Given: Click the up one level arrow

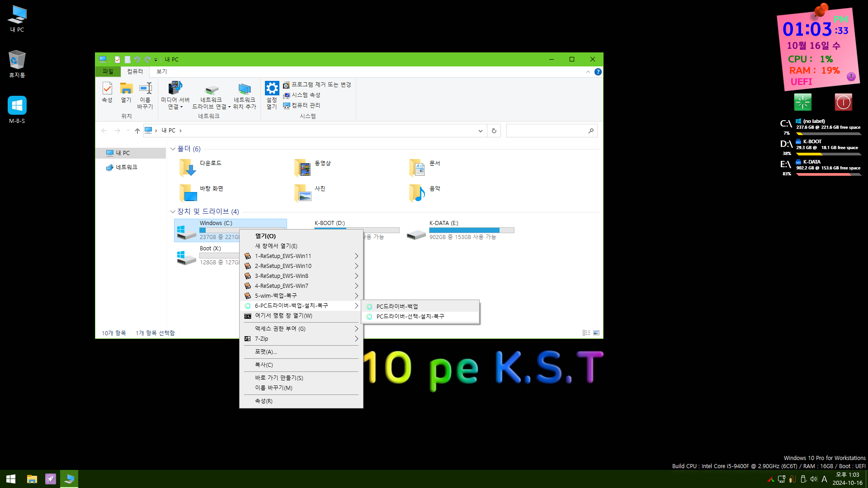Looking at the screenshot, I should (x=137, y=131).
